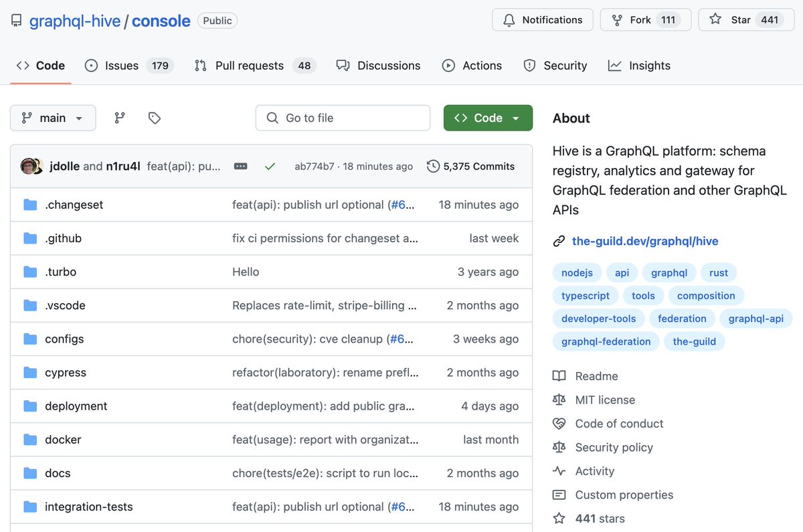
Task: Click the Custom properties icon
Action: click(x=559, y=495)
